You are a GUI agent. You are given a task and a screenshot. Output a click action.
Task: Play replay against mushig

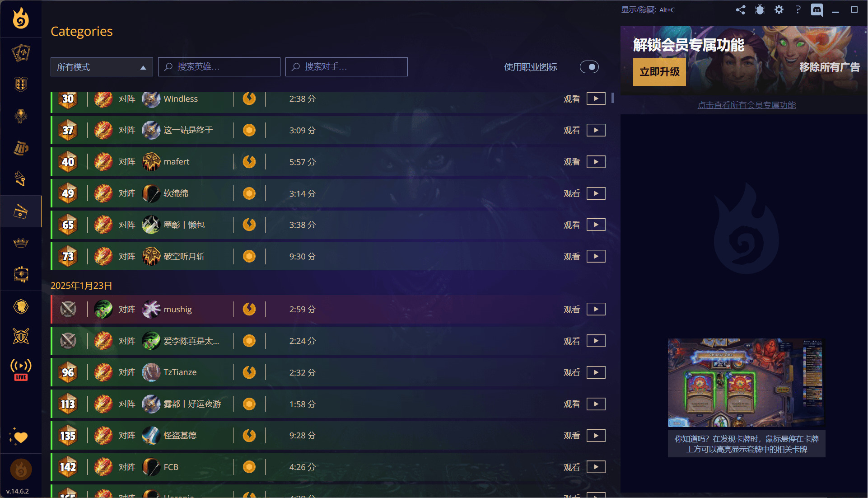coord(596,310)
